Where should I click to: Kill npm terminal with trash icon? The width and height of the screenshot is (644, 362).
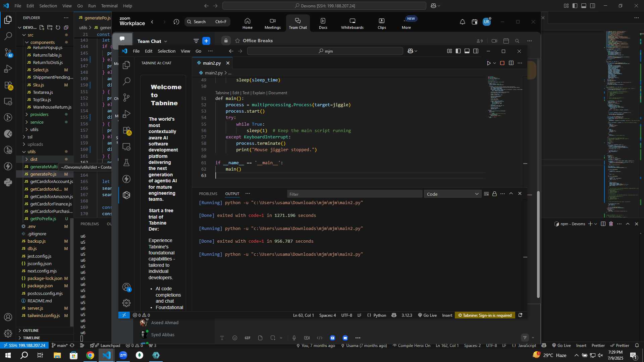point(611,224)
